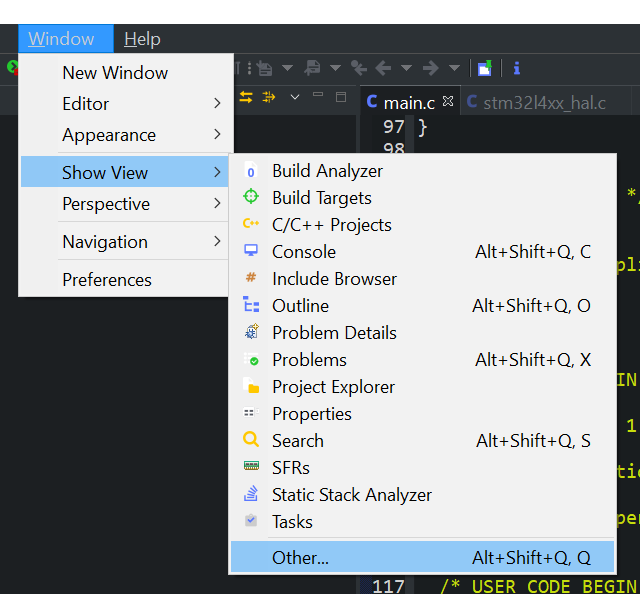Select Other... in Show View submenu
640x594 pixels.
pyautogui.click(x=422, y=557)
